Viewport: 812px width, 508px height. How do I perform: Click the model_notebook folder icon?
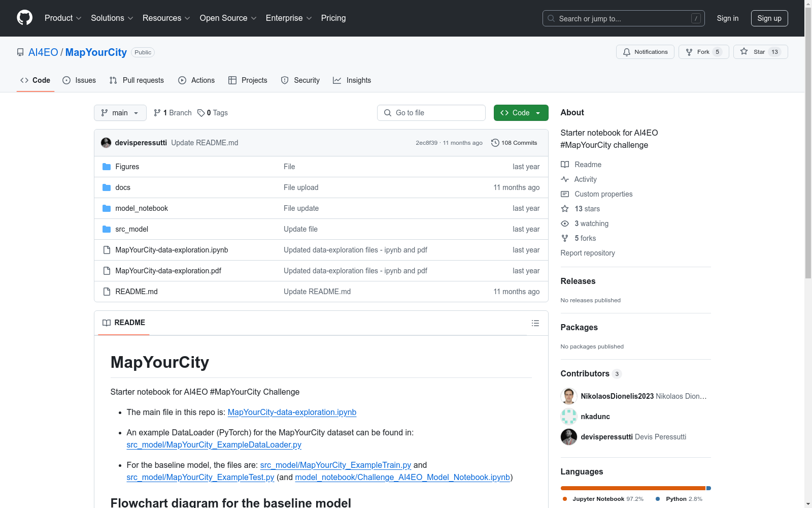pos(107,208)
